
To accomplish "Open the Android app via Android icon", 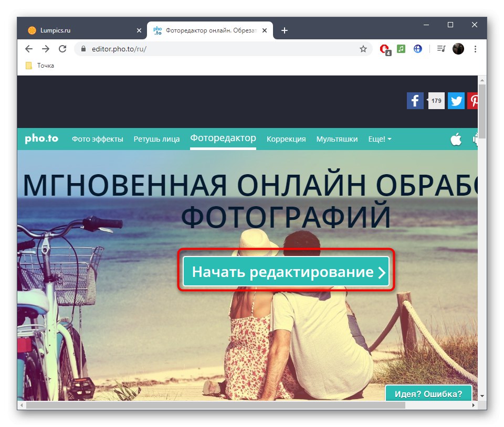I will [476, 139].
